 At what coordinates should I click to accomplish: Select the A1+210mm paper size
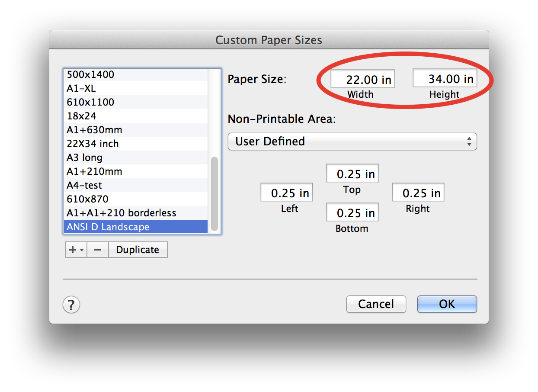135,171
